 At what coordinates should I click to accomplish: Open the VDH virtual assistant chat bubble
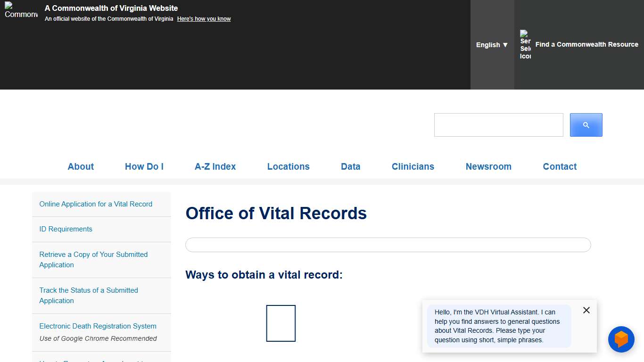tap(621, 339)
